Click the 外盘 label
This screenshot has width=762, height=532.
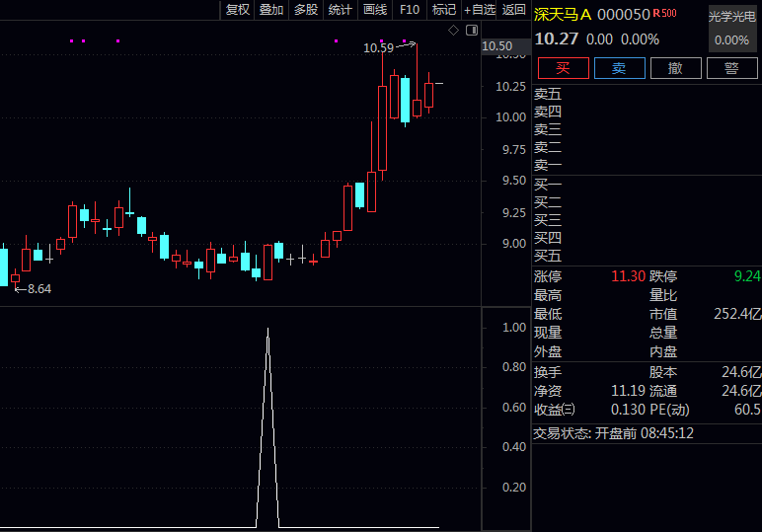point(548,351)
